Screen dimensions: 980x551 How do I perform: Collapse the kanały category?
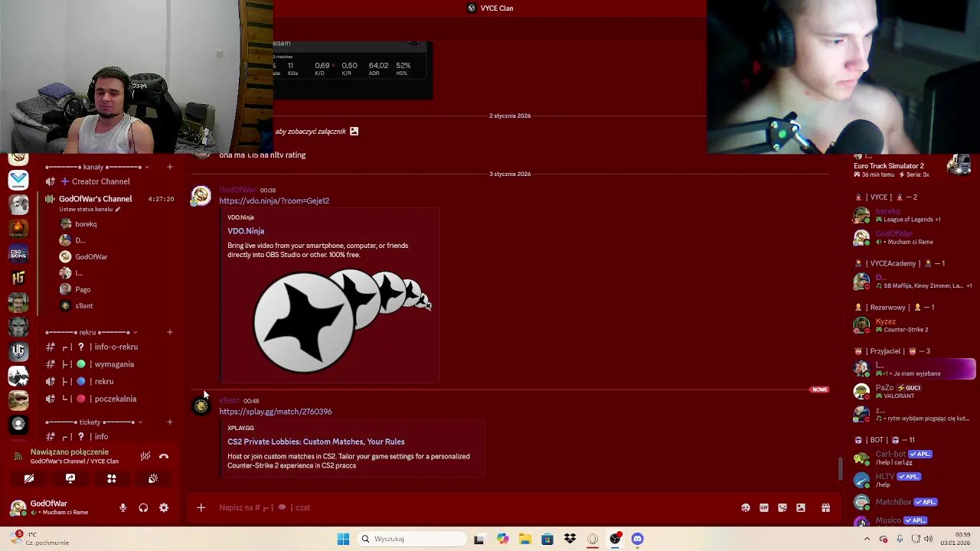click(97, 167)
